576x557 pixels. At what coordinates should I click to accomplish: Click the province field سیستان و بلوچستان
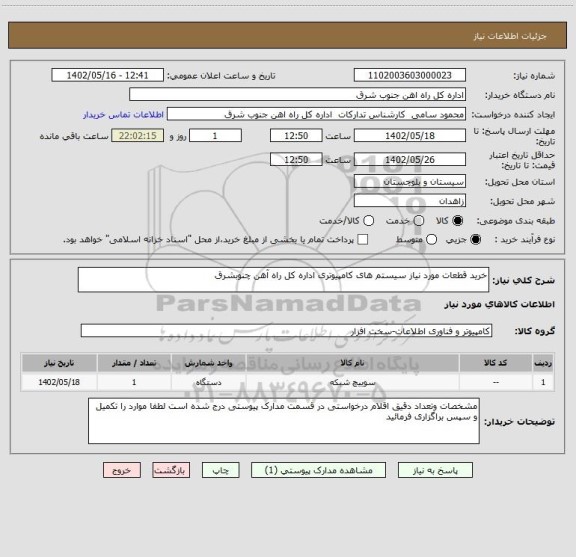coord(410,182)
